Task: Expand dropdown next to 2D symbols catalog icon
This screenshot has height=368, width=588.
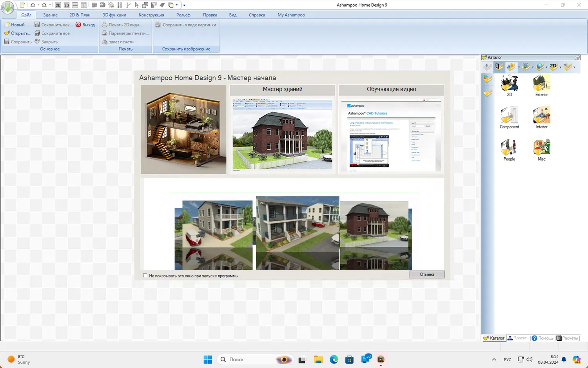Action: [560, 67]
